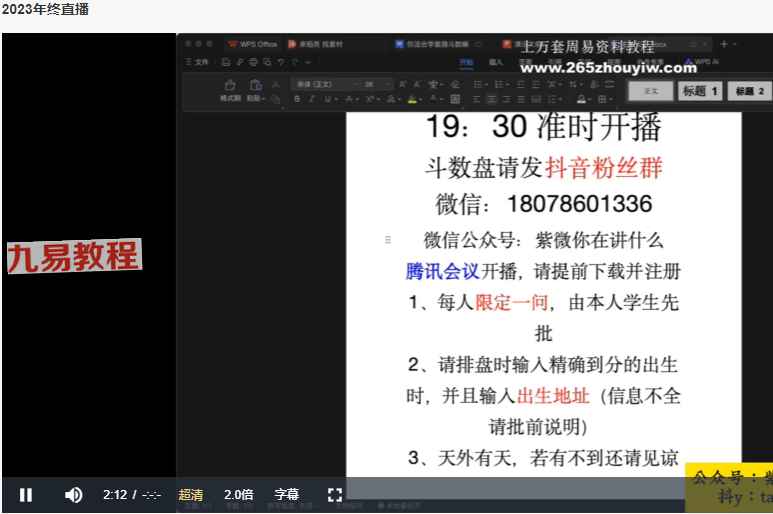The image size is (773, 514).
Task: Change the 2.0倍 playback speed
Action: 239,494
